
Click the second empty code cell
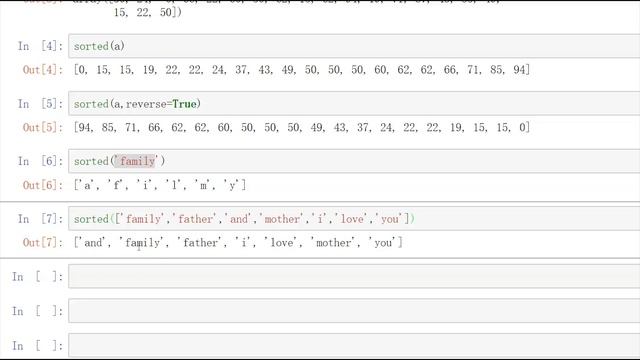[354, 311]
